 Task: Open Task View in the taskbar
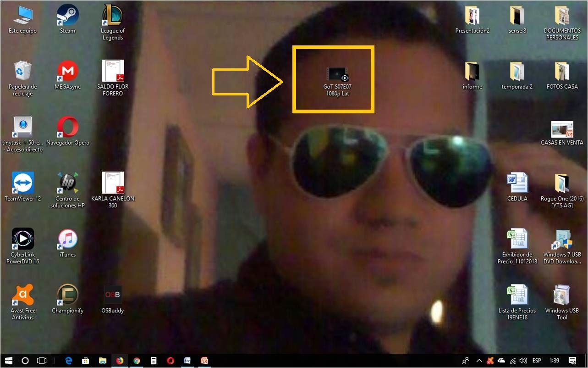(42, 361)
